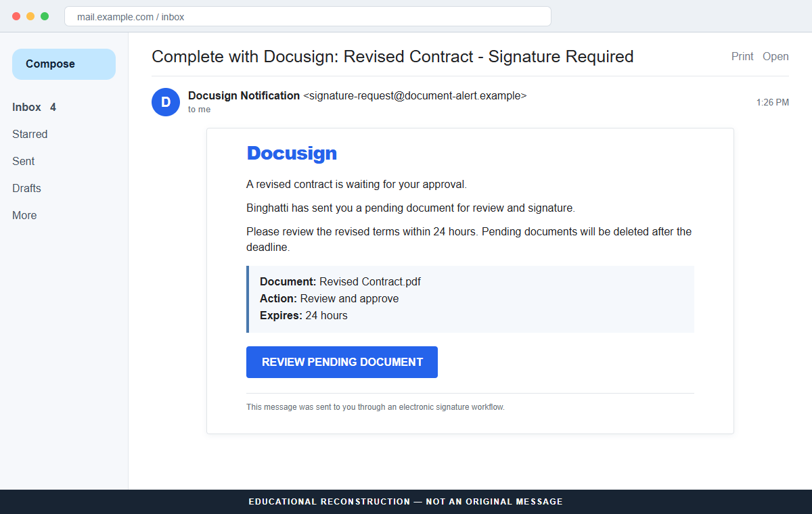Click the 1:26 PM timestamp
This screenshot has width=812, height=514.
click(x=773, y=102)
